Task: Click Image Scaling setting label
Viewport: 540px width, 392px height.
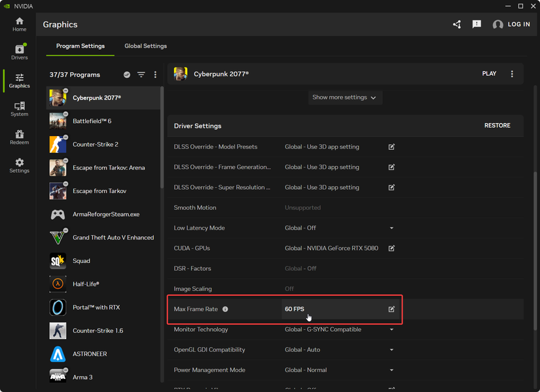Action: tap(192, 289)
